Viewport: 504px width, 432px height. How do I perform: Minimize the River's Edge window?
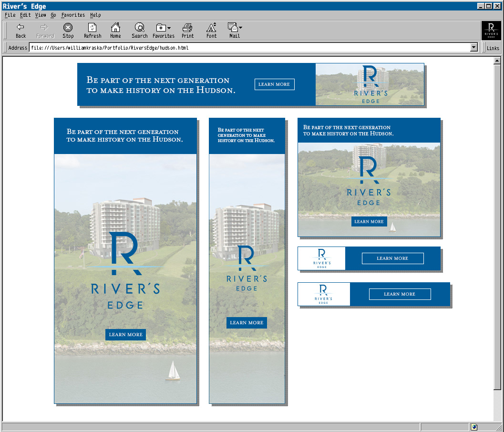tap(481, 6)
